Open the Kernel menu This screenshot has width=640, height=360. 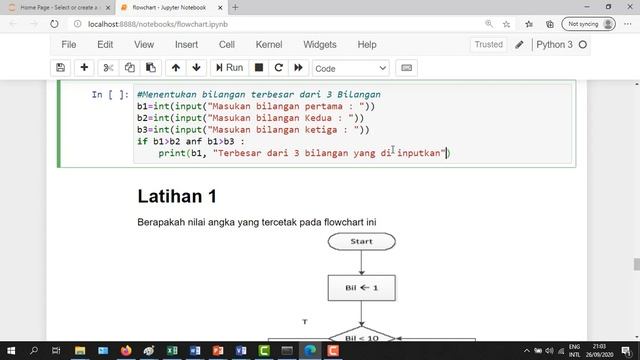click(269, 44)
